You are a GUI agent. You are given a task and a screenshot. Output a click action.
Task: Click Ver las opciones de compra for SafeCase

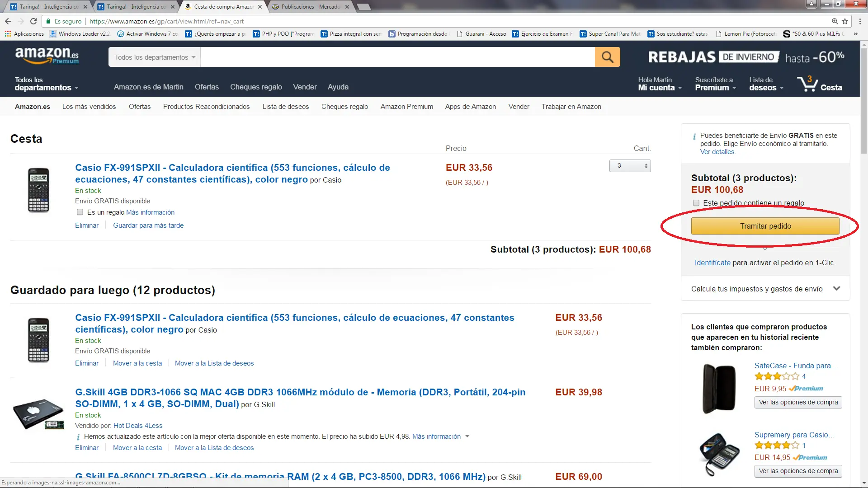[x=798, y=402]
